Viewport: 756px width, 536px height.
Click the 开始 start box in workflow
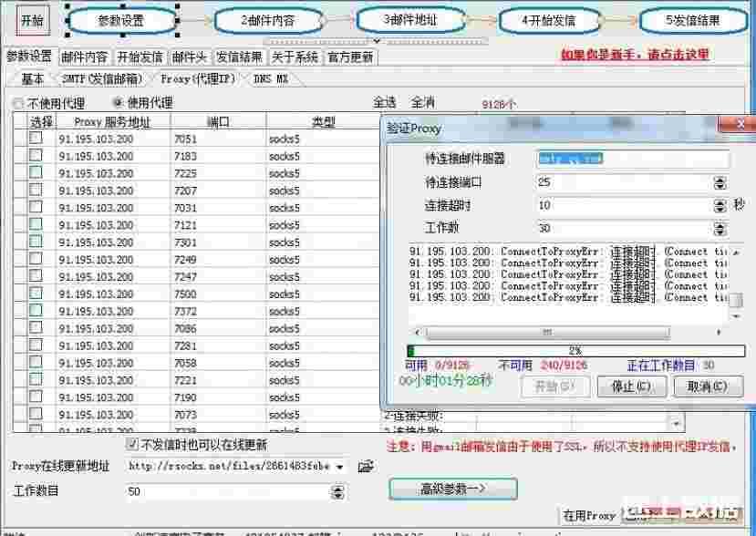click(x=32, y=20)
